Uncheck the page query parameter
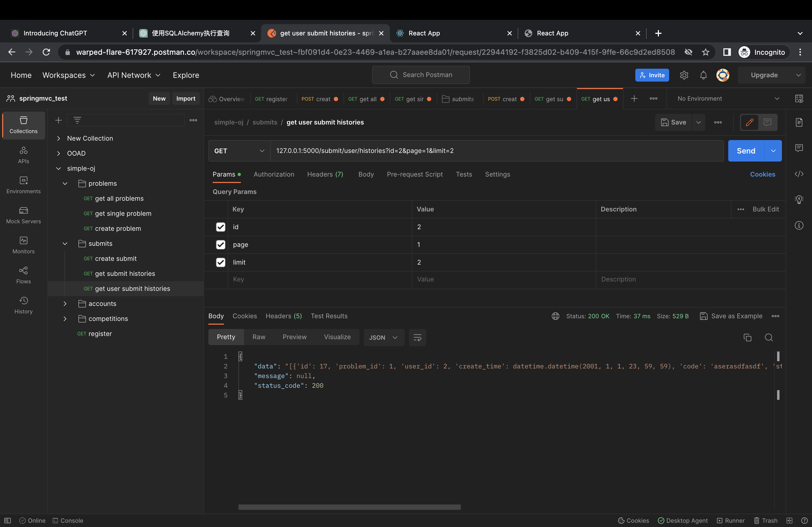The image size is (812, 527). pos(221,245)
